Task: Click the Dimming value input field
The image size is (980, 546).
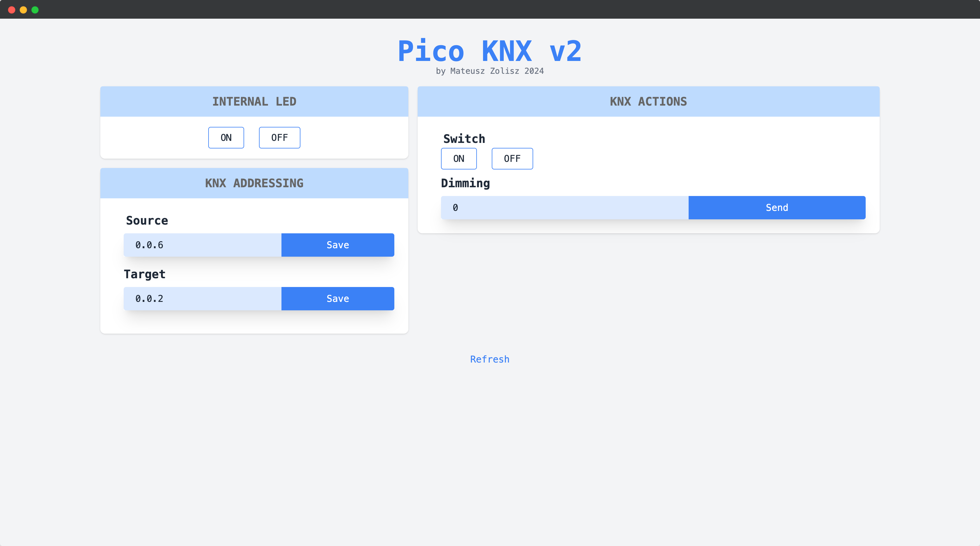Action: pyautogui.click(x=565, y=207)
